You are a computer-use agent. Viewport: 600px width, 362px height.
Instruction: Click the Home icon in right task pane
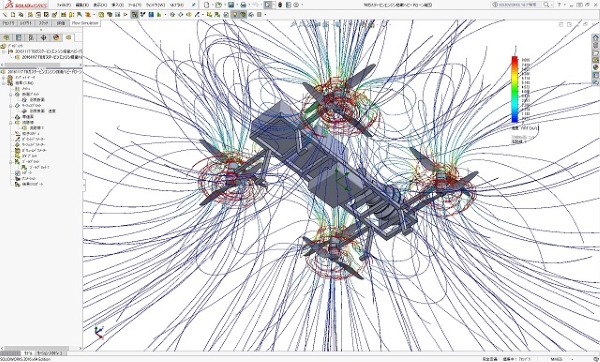coord(595,38)
